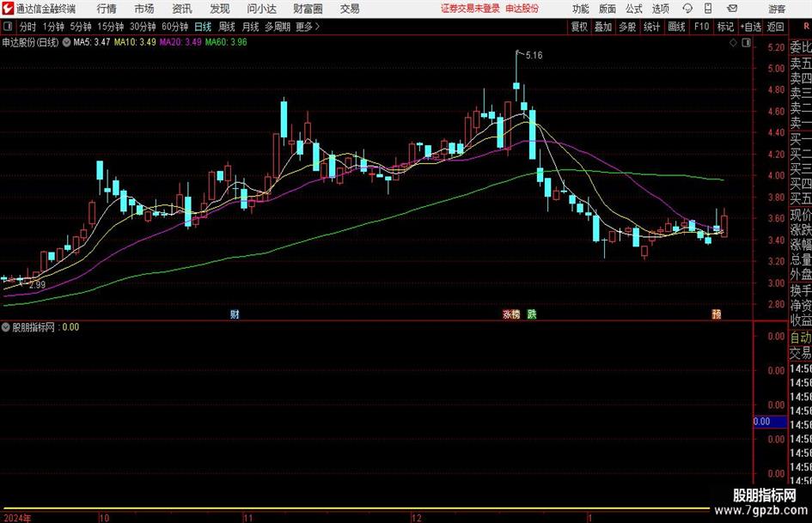Expand the 股朋指标网 indicator circle arrow
The image size is (812, 523).
pos(6,327)
